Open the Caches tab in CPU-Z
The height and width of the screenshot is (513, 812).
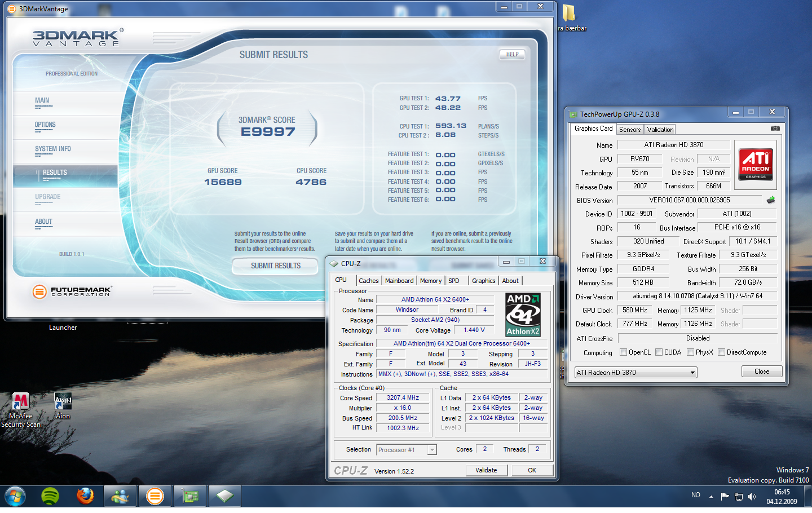(369, 281)
